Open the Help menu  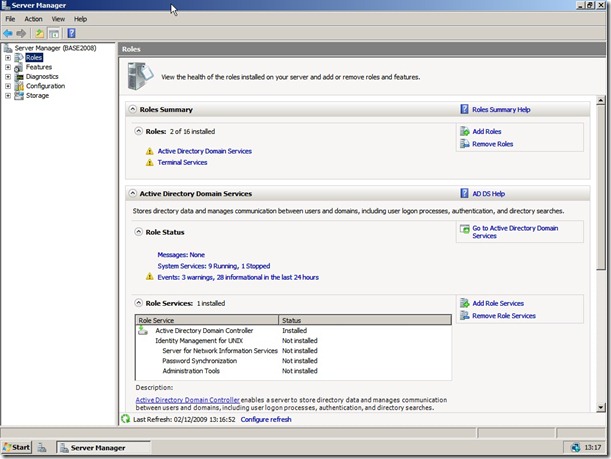click(81, 19)
